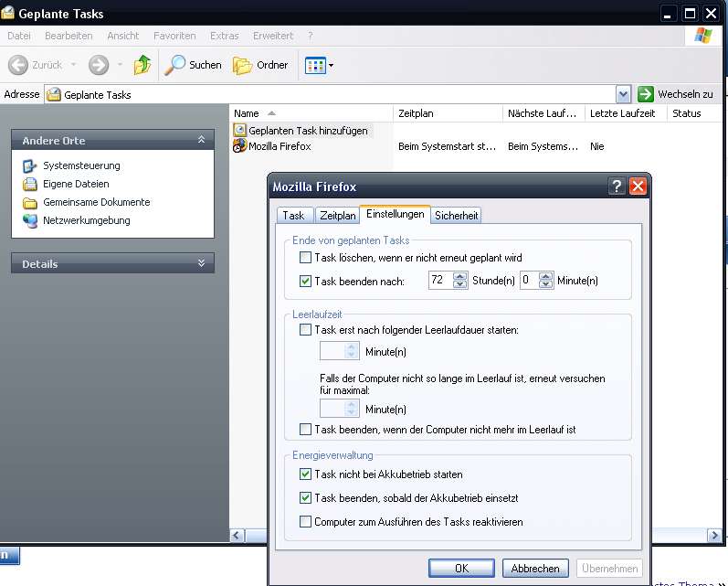Decrease the Stunde(n) value
This screenshot has width=728, height=586.
(x=459, y=284)
